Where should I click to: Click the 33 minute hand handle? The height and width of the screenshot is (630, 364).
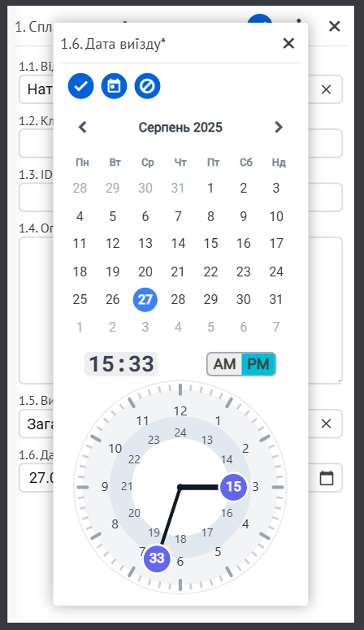point(157,558)
